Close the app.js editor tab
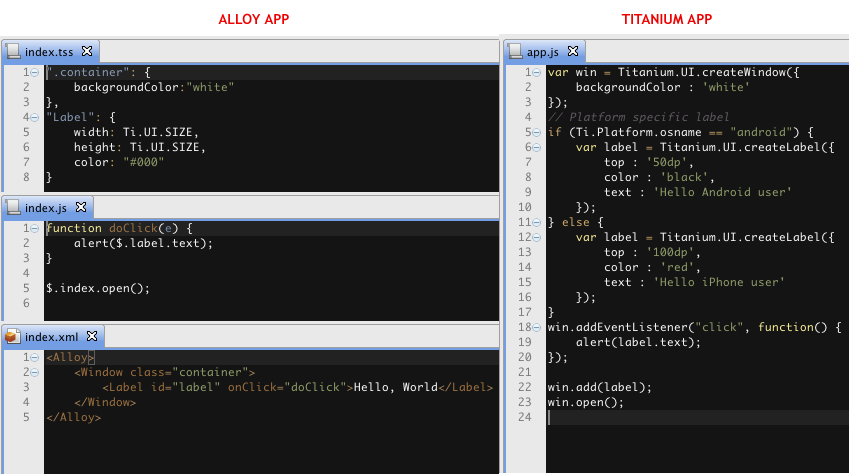Image resolution: width=849 pixels, height=474 pixels. click(573, 51)
